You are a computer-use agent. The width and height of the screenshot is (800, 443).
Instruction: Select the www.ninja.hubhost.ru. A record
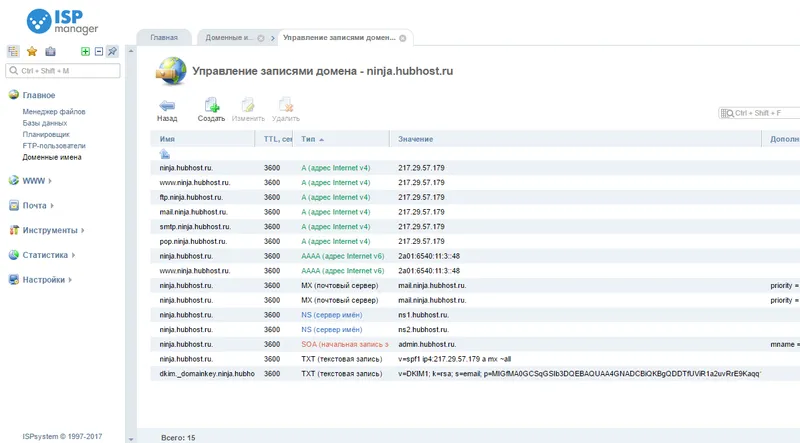475,182
